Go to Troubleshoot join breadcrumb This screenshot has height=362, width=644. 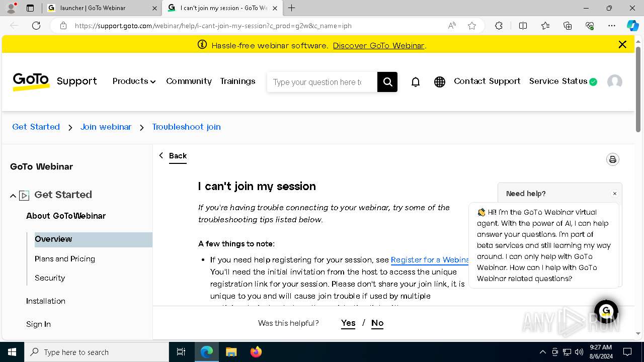[187, 127]
